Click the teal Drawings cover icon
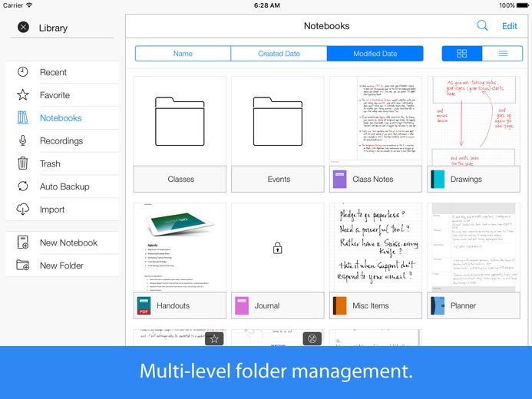532x399 pixels. 438,179
